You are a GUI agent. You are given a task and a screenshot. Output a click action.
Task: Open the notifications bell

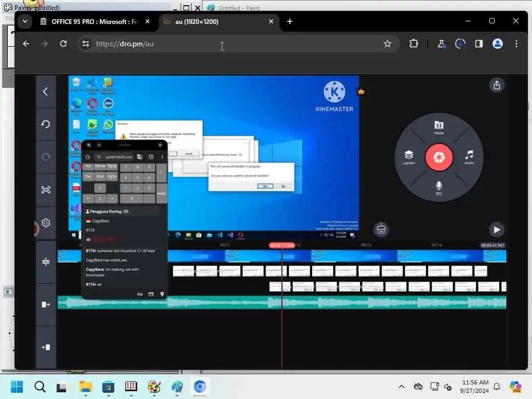pyautogui.click(x=497, y=387)
